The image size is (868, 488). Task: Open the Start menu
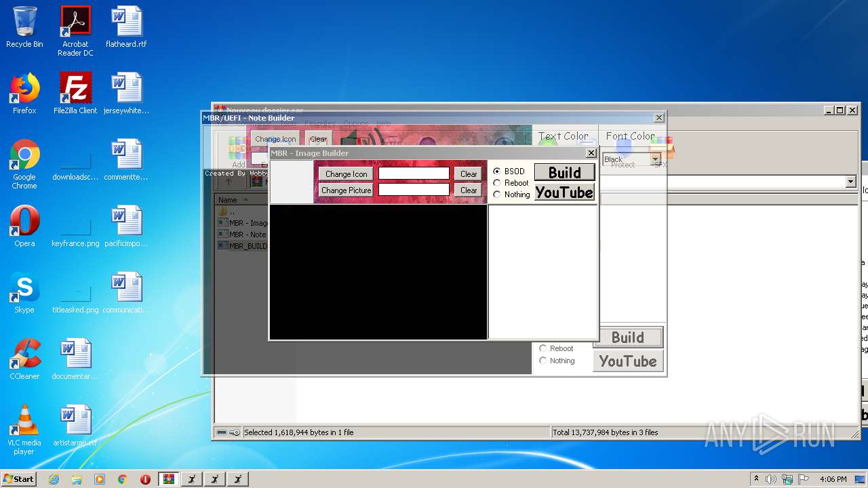point(19,479)
